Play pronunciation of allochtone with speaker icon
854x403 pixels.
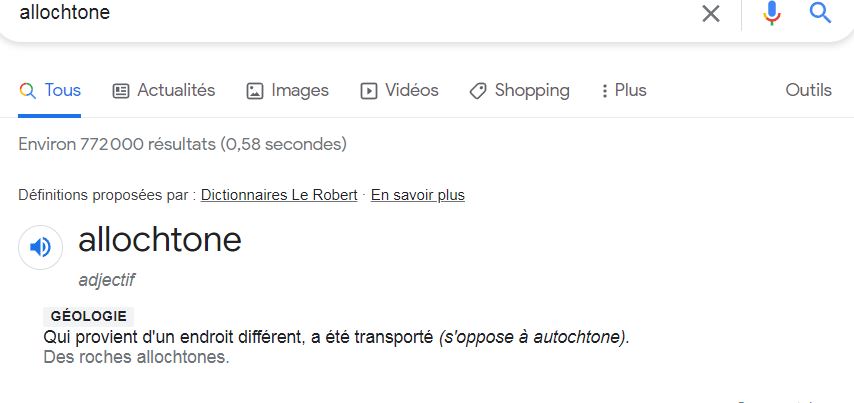coord(40,247)
